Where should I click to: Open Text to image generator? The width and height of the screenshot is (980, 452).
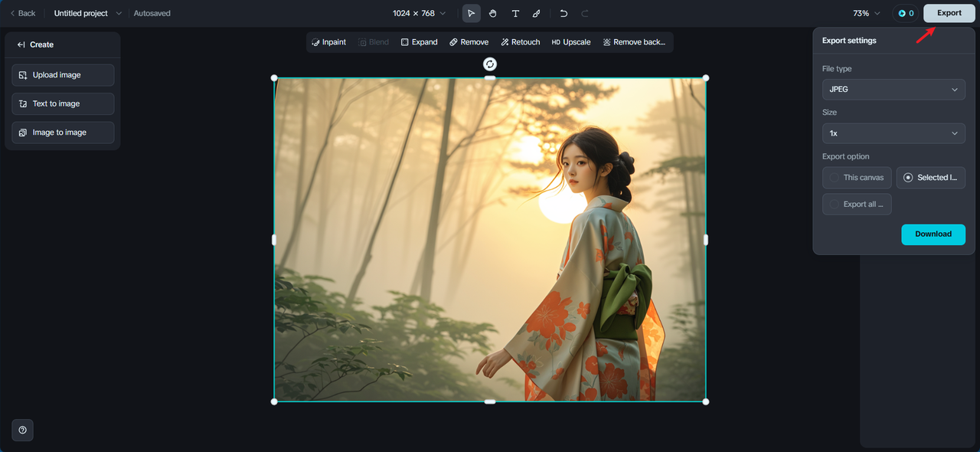(x=63, y=103)
